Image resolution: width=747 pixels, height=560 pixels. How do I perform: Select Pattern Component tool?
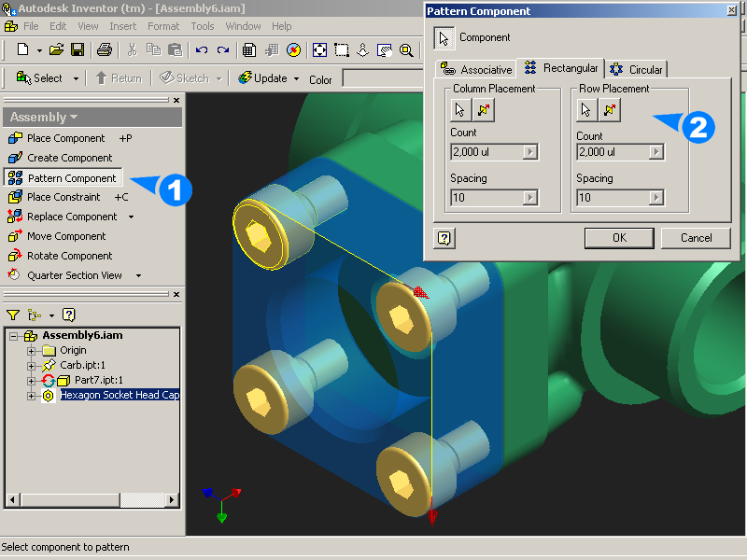click(x=63, y=177)
